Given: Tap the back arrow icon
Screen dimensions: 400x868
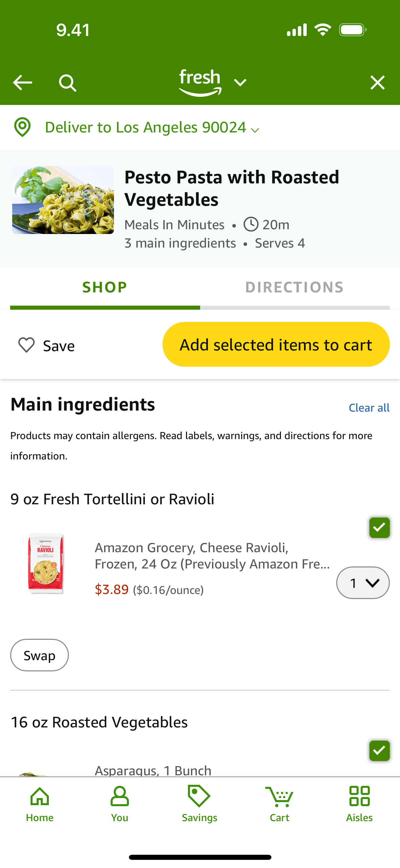Looking at the screenshot, I should pyautogui.click(x=22, y=83).
